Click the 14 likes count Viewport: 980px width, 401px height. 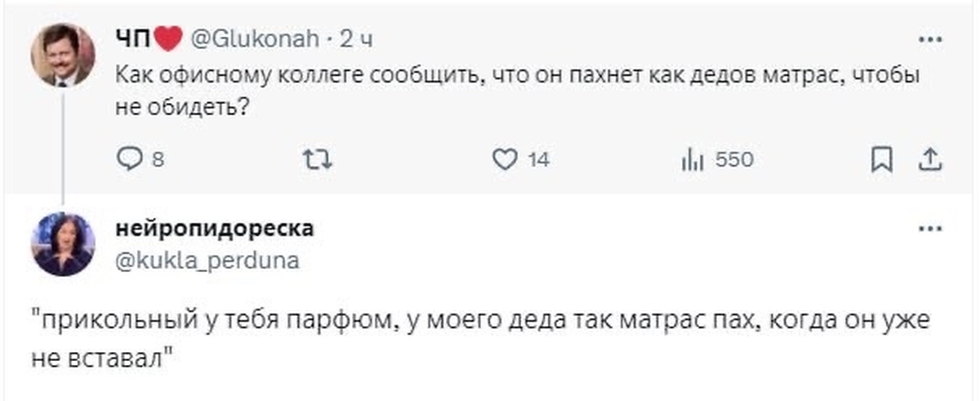click(x=537, y=160)
